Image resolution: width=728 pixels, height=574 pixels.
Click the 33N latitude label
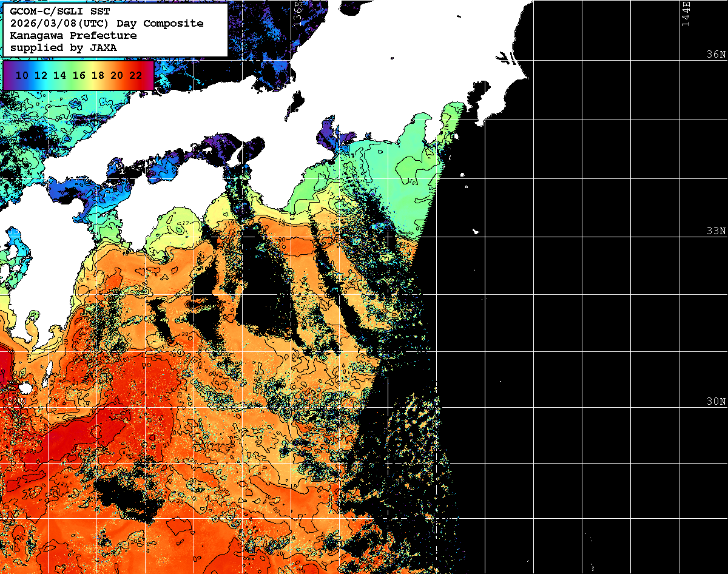[x=716, y=231]
